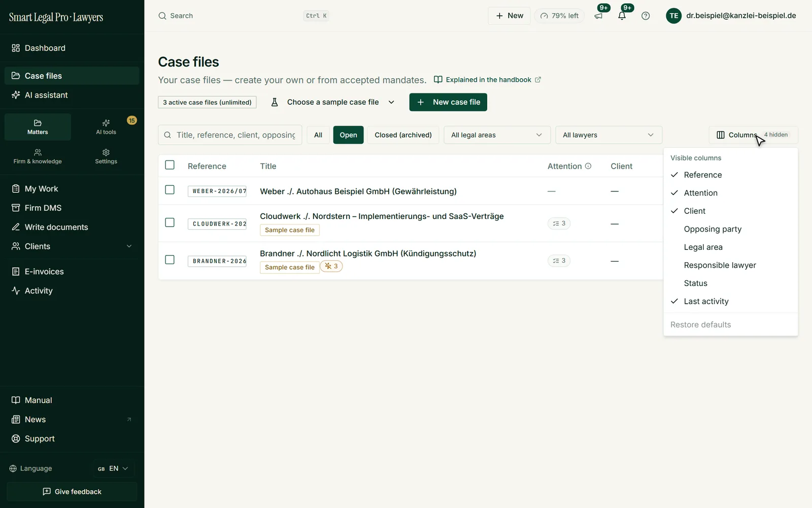Open Explained in the handbook link
The width and height of the screenshot is (812, 508).
pos(487,80)
